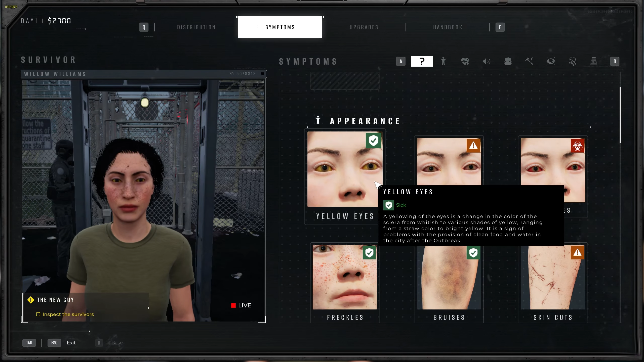644x362 pixels.
Task: Select the backpack belongings filter icon
Action: click(508, 61)
